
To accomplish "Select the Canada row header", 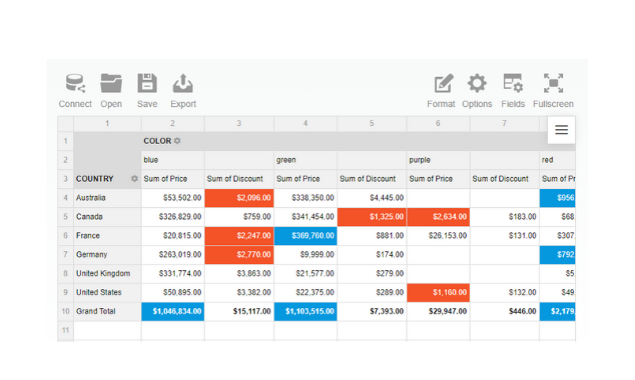I will click(107, 217).
